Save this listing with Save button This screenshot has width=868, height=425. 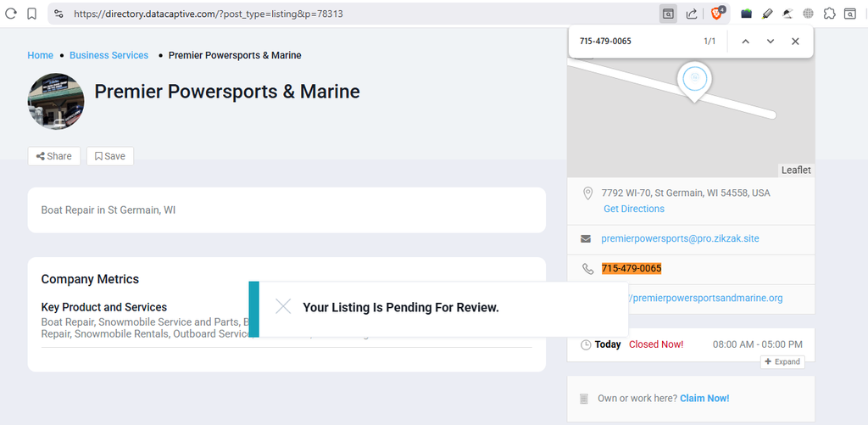pos(110,156)
